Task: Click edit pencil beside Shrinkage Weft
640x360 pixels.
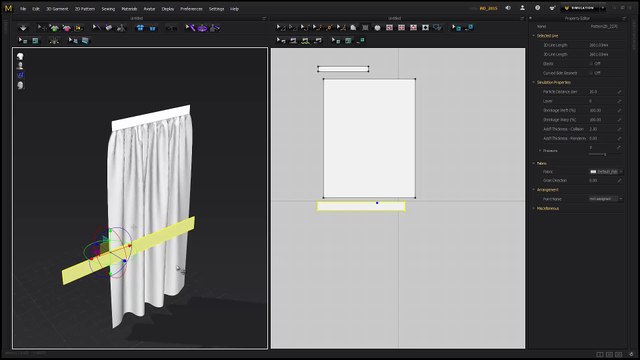Action: click(619, 110)
